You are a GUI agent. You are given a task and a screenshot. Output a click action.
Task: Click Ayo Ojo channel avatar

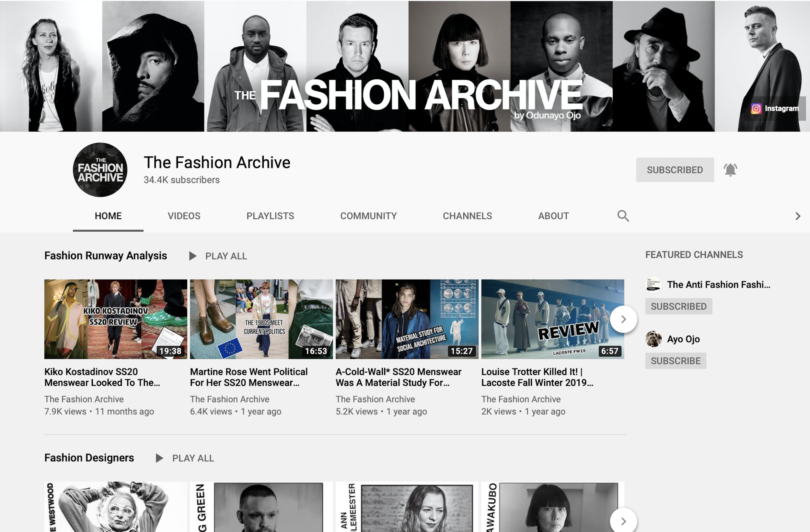point(653,339)
